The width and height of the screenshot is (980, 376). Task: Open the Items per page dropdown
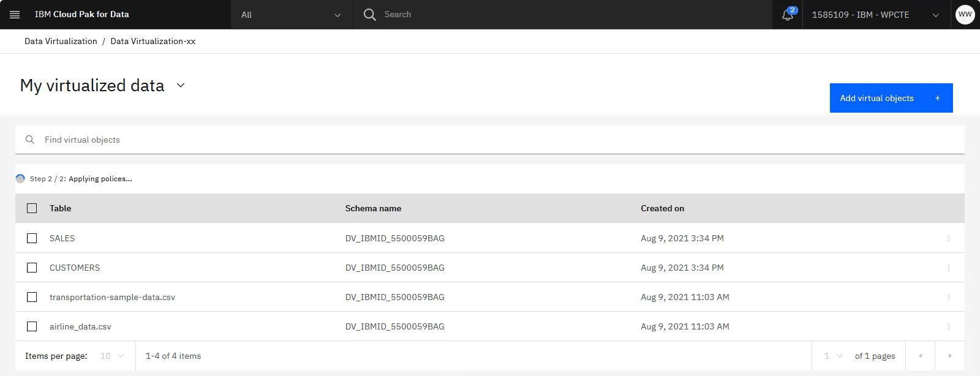pyautogui.click(x=112, y=356)
